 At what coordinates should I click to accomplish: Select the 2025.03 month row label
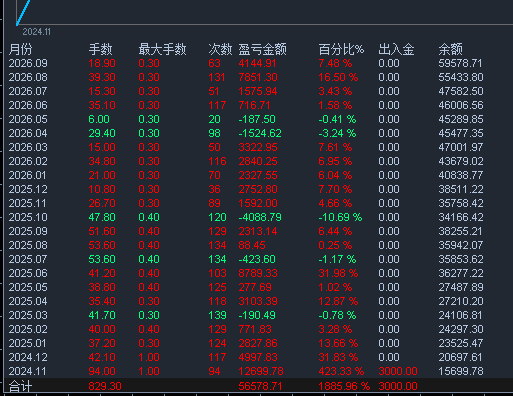[28, 315]
